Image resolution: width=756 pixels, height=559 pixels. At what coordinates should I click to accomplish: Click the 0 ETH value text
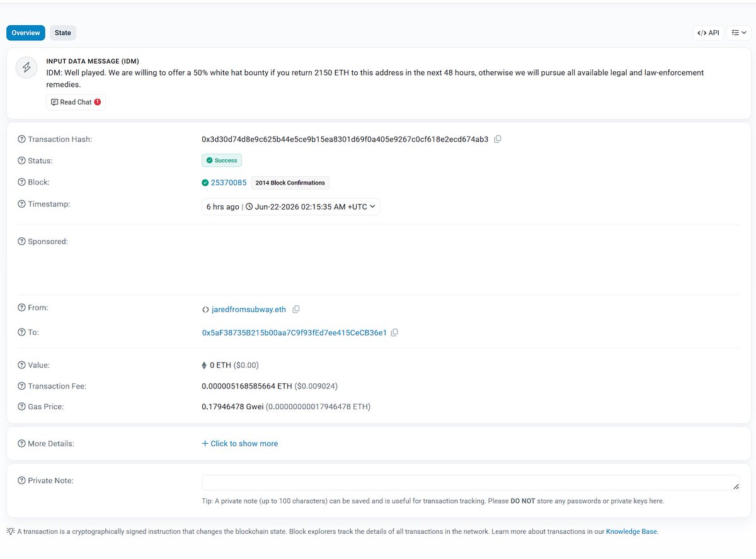click(220, 365)
